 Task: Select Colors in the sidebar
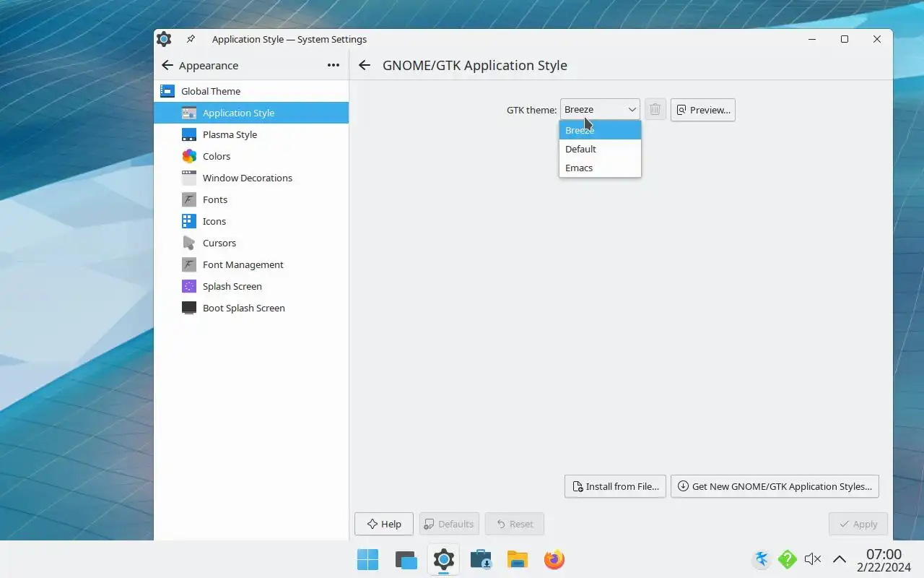pos(251,156)
